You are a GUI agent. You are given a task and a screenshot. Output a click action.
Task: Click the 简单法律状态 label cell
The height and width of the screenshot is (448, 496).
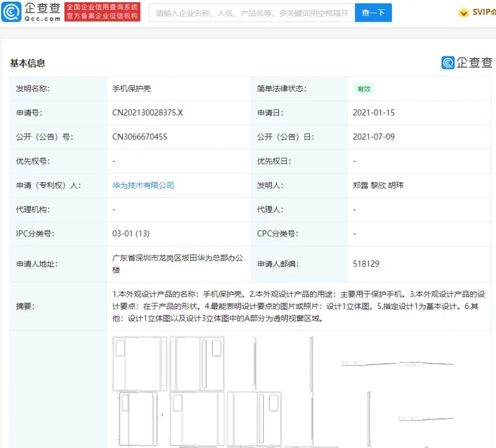[299, 89]
